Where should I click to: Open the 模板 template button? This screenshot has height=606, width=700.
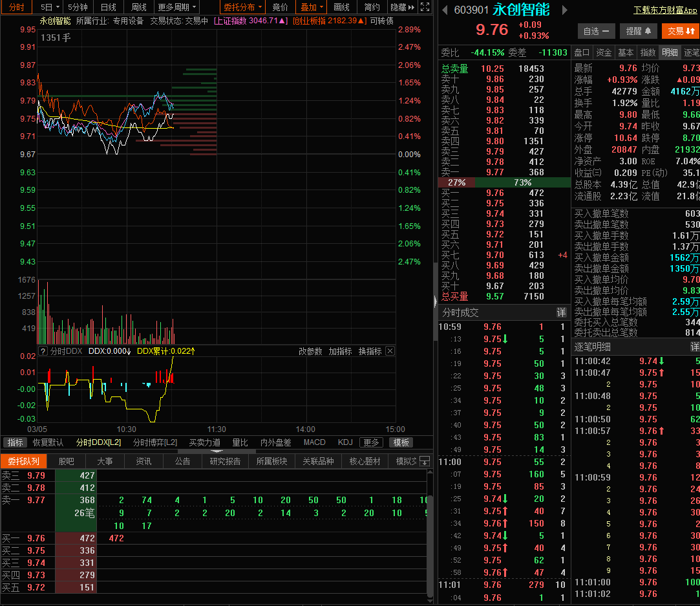pos(401,442)
